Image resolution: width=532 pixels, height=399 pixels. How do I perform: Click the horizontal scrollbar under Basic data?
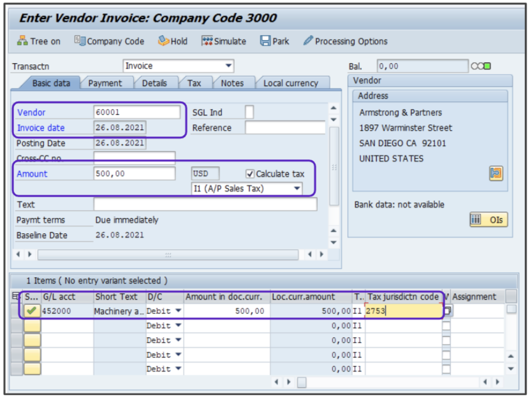pyautogui.click(x=168, y=255)
